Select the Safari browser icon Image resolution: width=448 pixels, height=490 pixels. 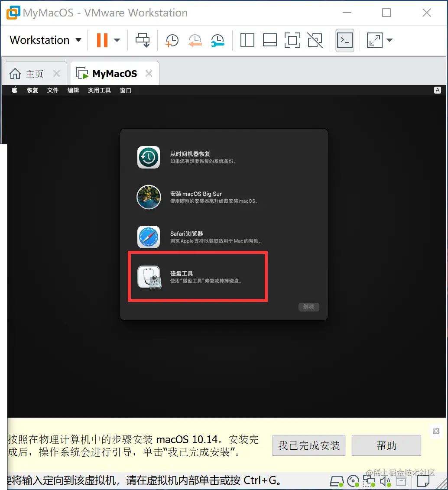click(x=149, y=237)
